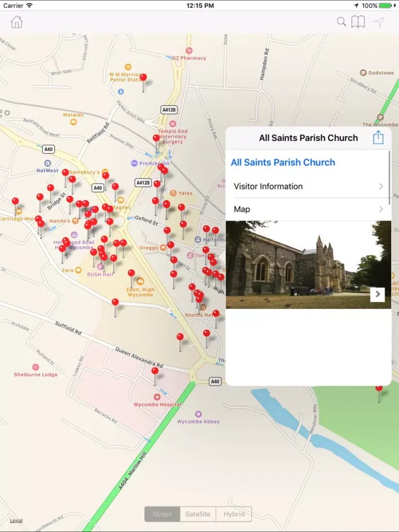Tap the Shelburne Lodge icon
The height and width of the screenshot is (532, 399).
(35, 367)
